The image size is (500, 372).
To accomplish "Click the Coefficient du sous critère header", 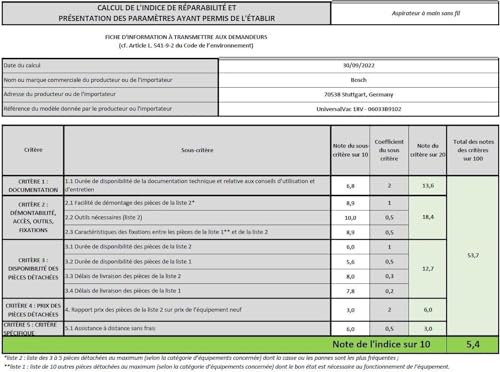I will (x=389, y=150).
